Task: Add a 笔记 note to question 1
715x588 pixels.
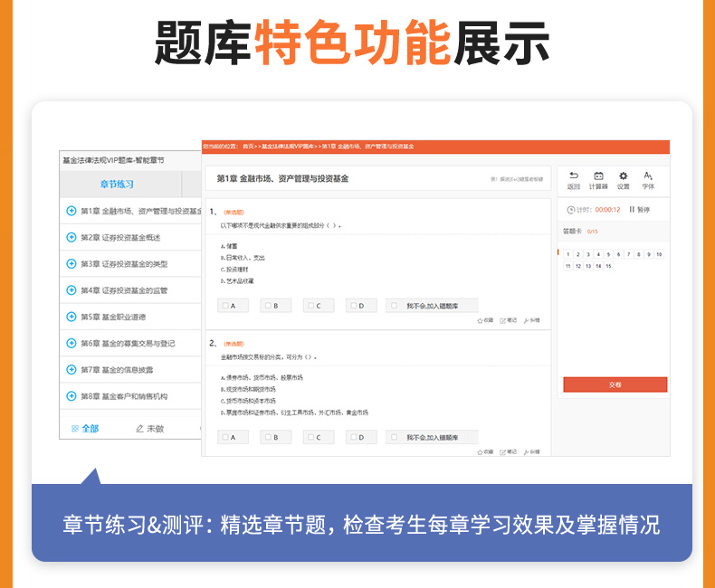Action: (508, 320)
